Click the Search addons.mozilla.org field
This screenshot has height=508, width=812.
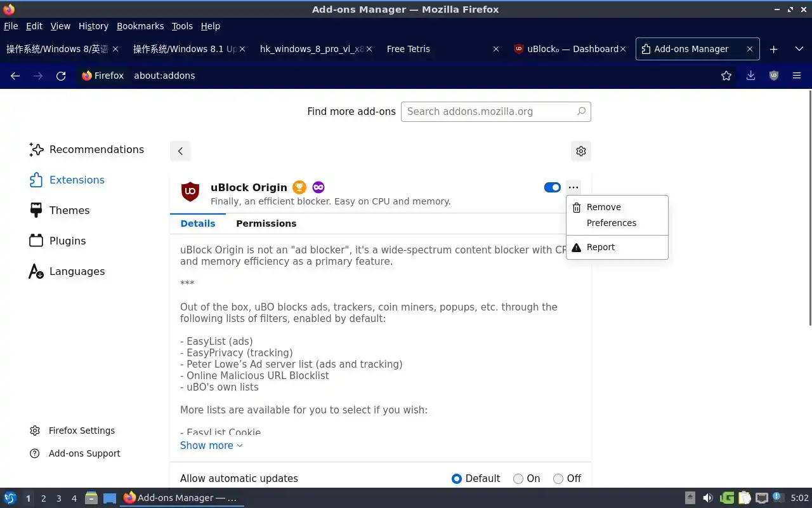pos(495,112)
